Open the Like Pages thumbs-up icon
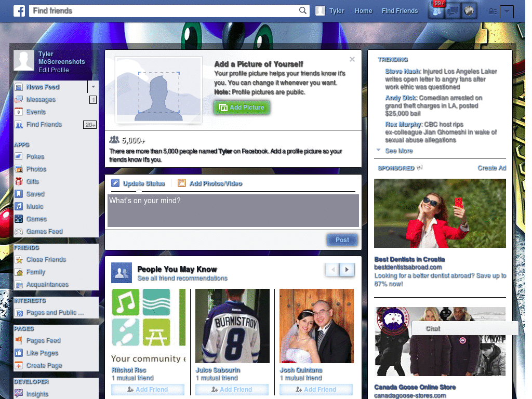Image resolution: width=532 pixels, height=399 pixels. coord(19,353)
